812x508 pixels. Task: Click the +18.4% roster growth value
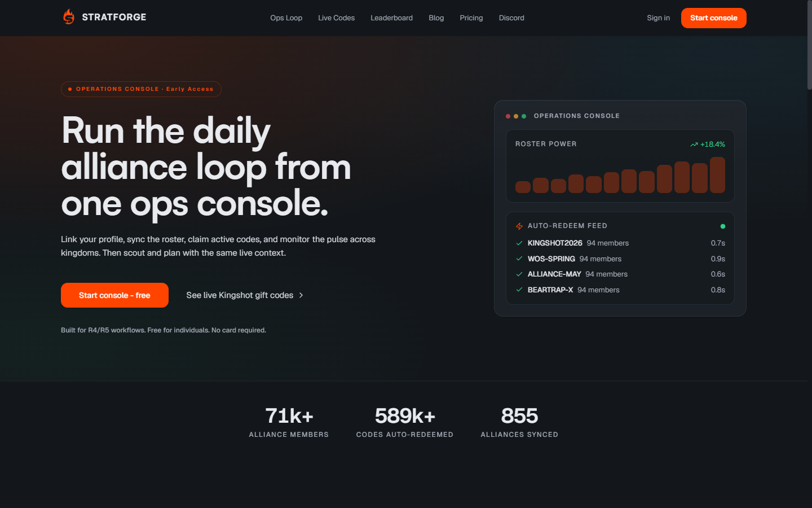(x=713, y=144)
